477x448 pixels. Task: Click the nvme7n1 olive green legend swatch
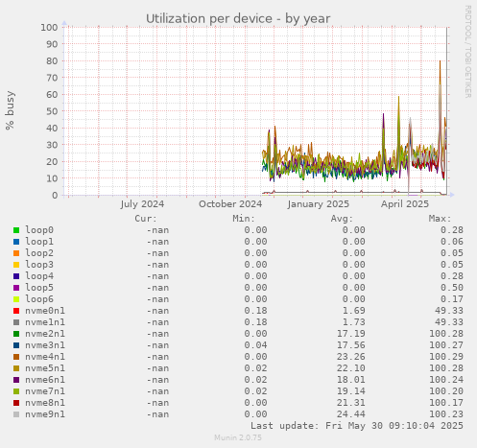click(x=16, y=391)
